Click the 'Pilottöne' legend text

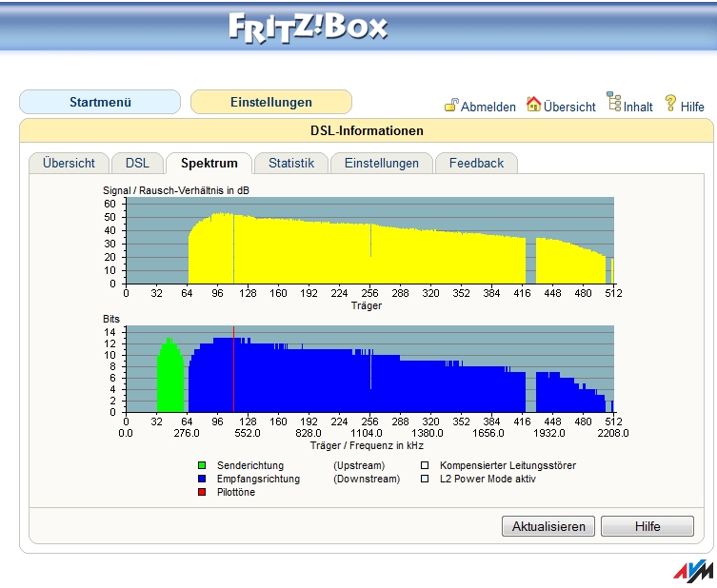click(236, 492)
